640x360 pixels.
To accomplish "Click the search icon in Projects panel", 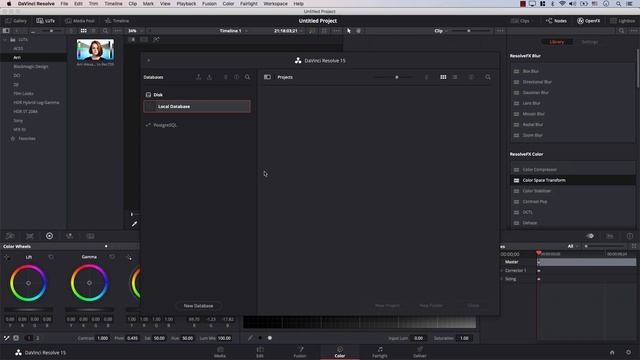I will 488,77.
